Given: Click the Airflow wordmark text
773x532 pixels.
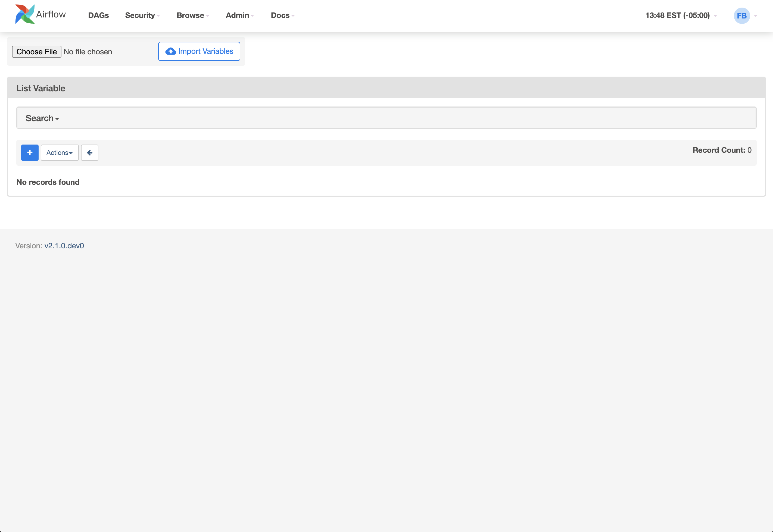Looking at the screenshot, I should click(51, 14).
